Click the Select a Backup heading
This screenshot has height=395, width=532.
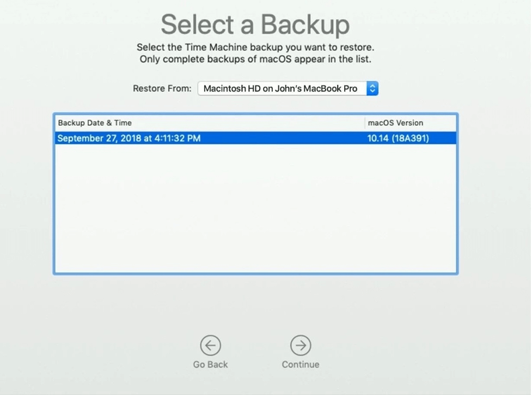pyautogui.click(x=255, y=25)
